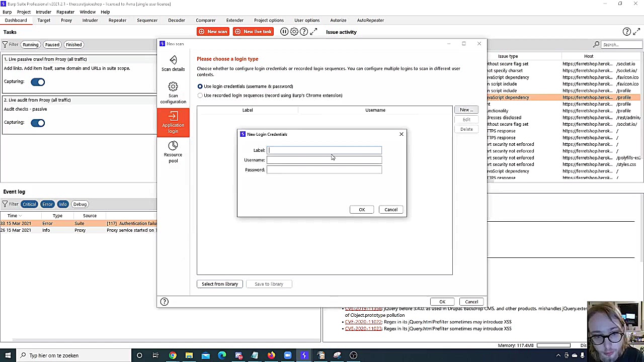Open the Intruder menu
Image resolution: width=644 pixels, height=362 pixels.
pyautogui.click(x=44, y=12)
